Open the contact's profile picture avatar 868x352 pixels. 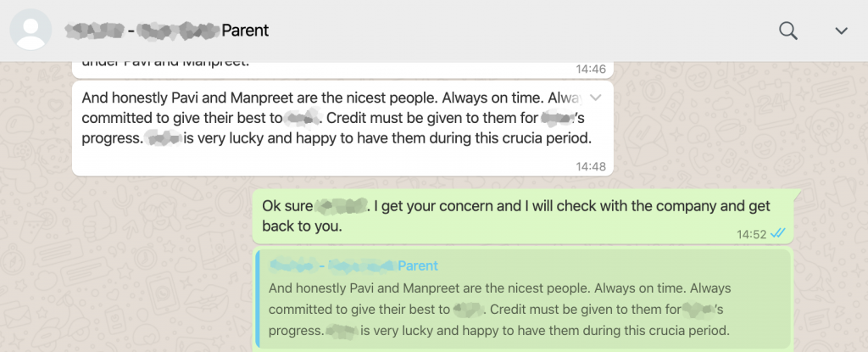pos(31,31)
